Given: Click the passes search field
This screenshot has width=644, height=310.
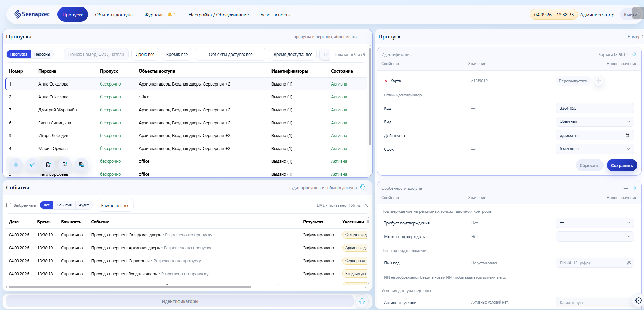Looking at the screenshot, I should coord(96,54).
